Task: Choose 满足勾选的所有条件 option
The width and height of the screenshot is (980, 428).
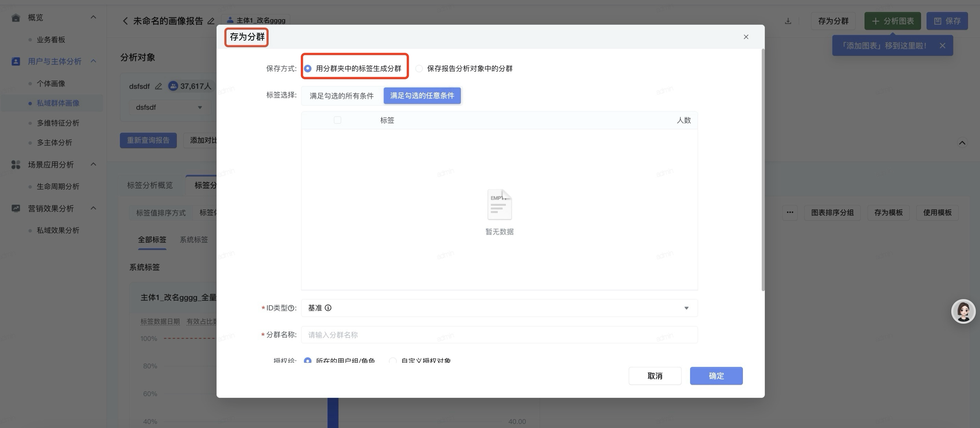Action: pos(341,96)
